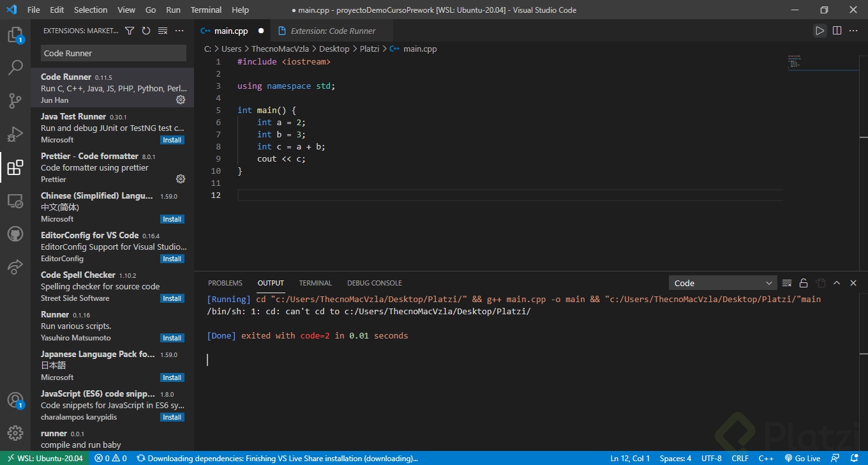Install the Chinese (Simplified) Language Pack

click(x=172, y=219)
